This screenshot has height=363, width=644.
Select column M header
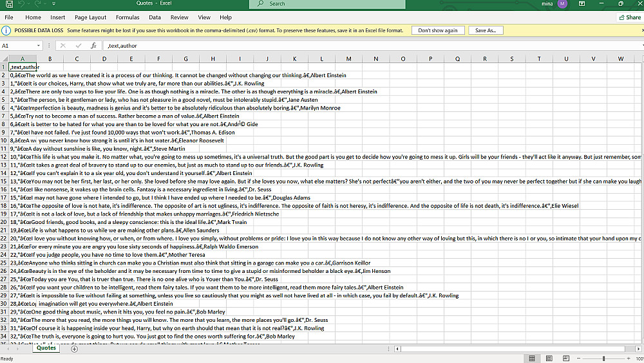tap(348, 59)
